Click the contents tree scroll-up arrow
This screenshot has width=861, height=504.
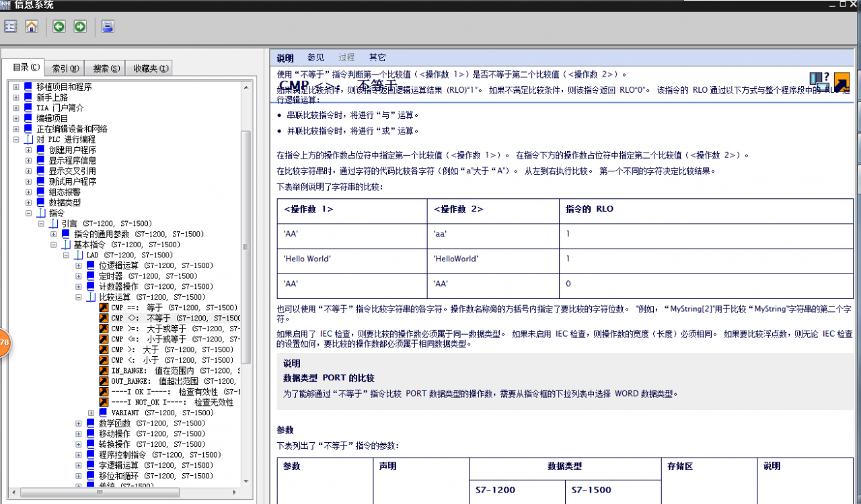pyautogui.click(x=246, y=87)
